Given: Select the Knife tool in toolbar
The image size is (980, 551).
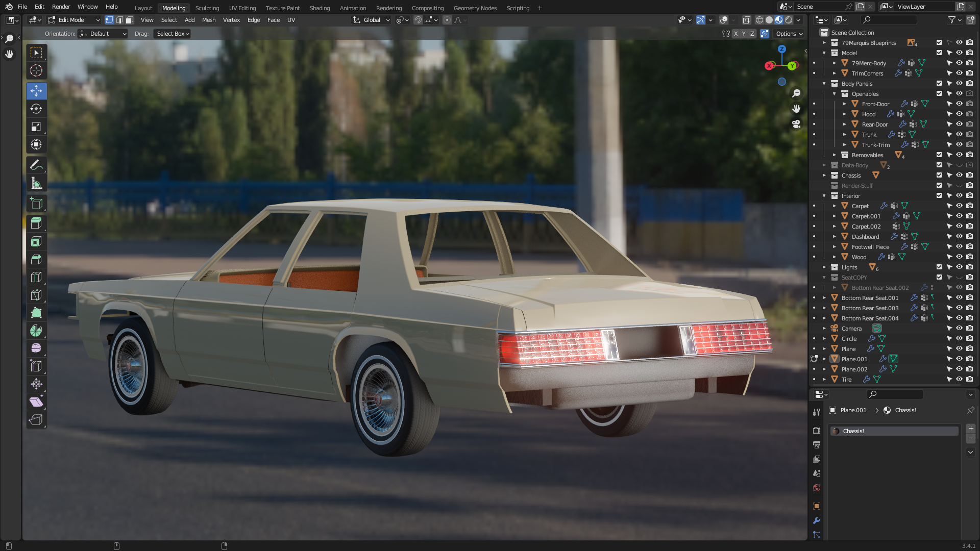Looking at the screenshot, I should coord(36,295).
